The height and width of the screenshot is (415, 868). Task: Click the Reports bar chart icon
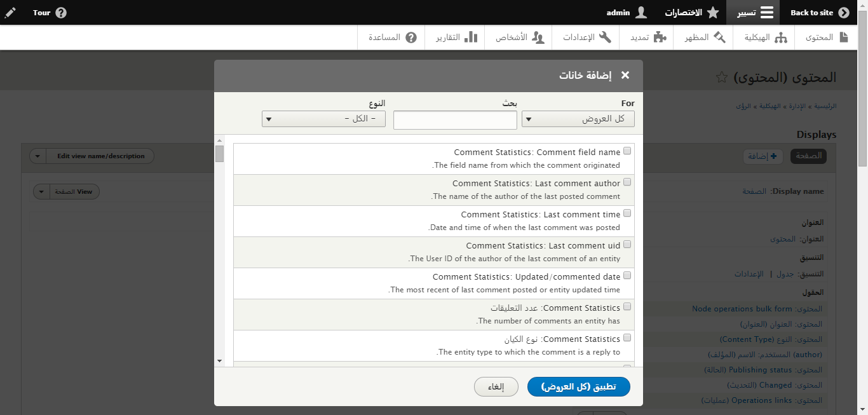471,37
